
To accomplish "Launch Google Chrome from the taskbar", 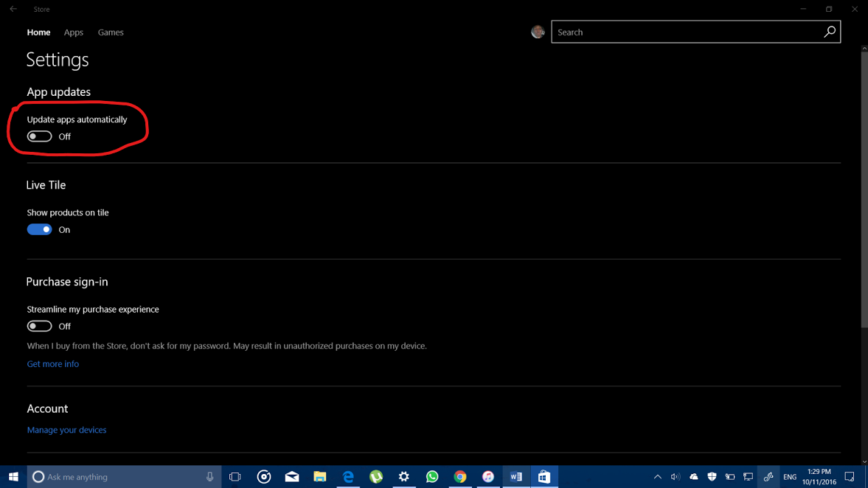I will tap(460, 477).
